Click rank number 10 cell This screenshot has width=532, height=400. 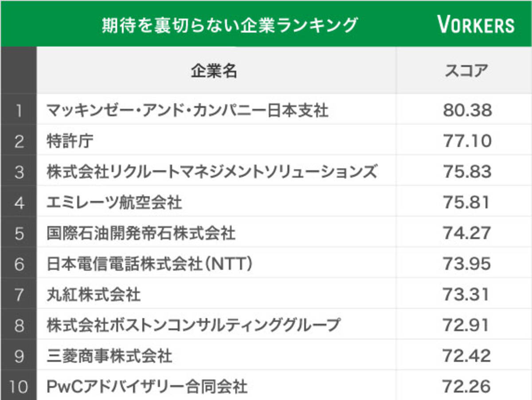pos(19,386)
